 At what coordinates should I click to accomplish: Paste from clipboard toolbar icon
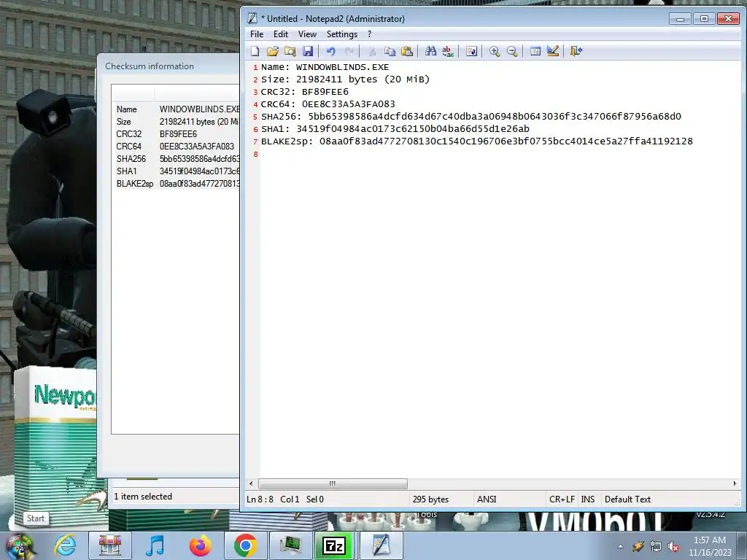pos(407,52)
